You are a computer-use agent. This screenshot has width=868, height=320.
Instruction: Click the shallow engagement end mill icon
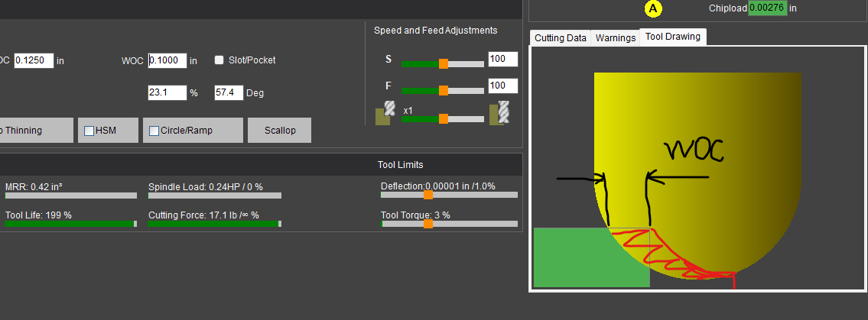point(386,113)
